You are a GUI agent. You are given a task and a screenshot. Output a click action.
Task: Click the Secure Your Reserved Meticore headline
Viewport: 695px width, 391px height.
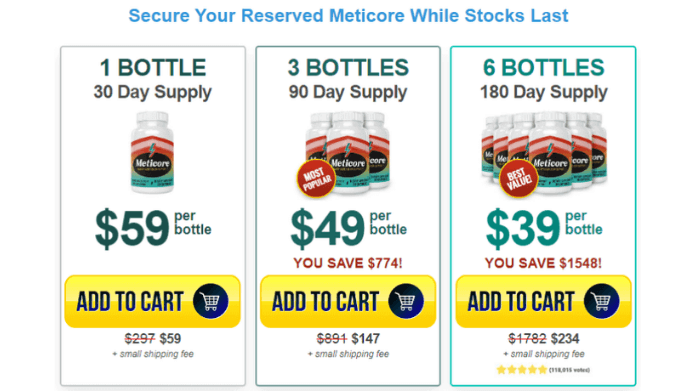348,16
